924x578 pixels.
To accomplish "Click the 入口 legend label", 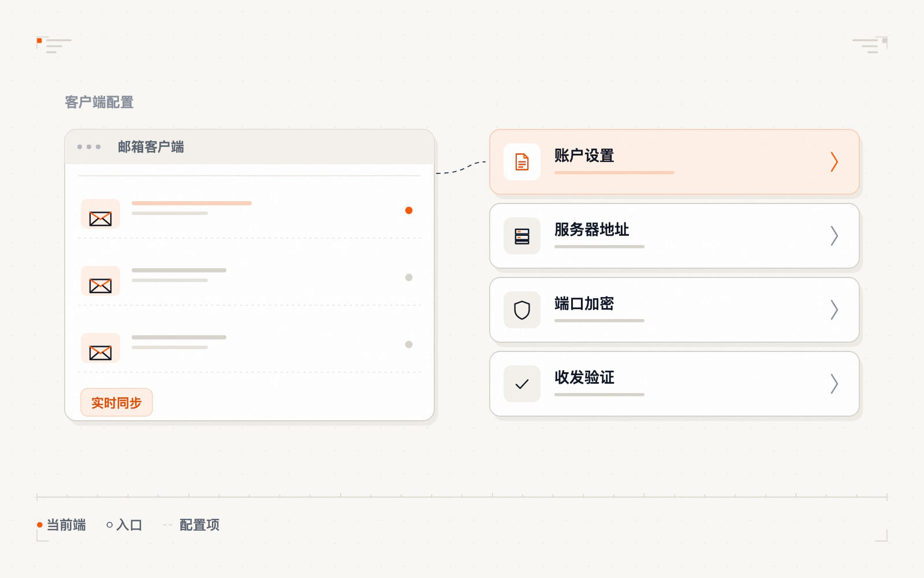I will click(129, 525).
